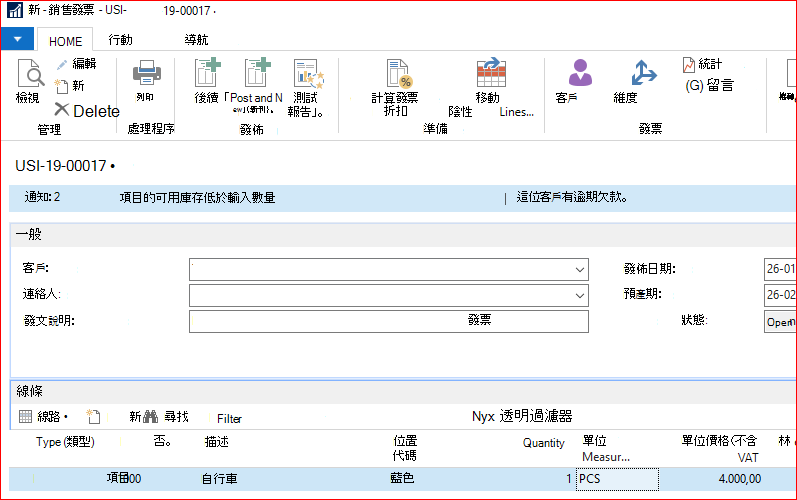The image size is (797, 500).
Task: Click the Quantity column header
Action: (x=543, y=443)
